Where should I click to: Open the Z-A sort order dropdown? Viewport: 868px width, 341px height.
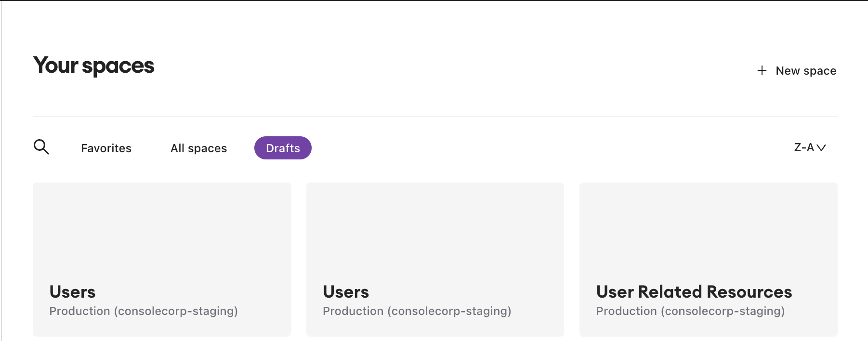pyautogui.click(x=804, y=148)
